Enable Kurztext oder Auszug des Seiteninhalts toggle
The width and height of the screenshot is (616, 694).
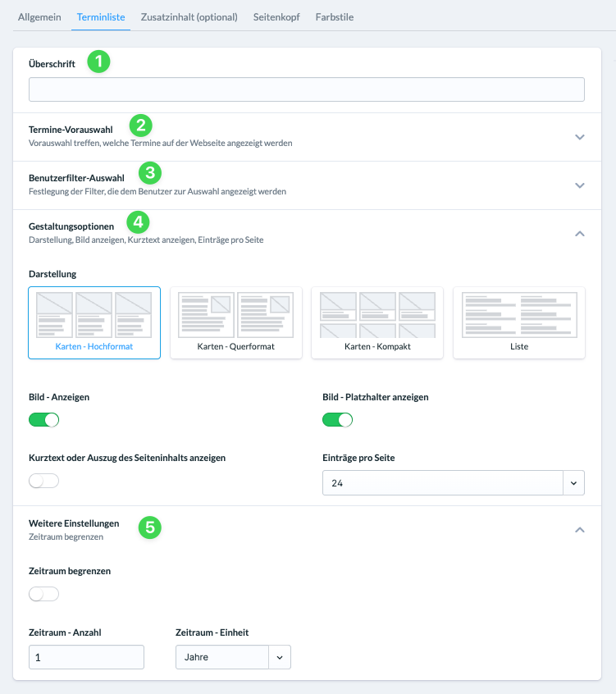point(43,481)
